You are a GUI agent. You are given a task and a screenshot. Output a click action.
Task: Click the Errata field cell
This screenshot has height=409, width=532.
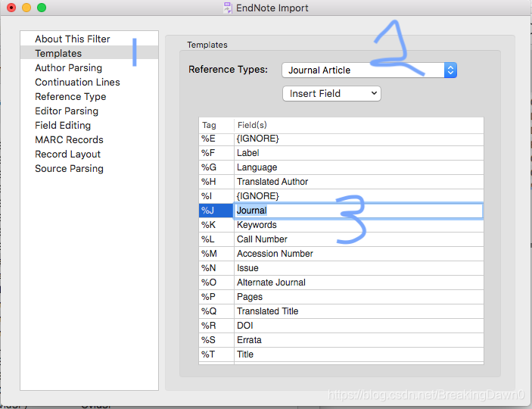coord(359,340)
